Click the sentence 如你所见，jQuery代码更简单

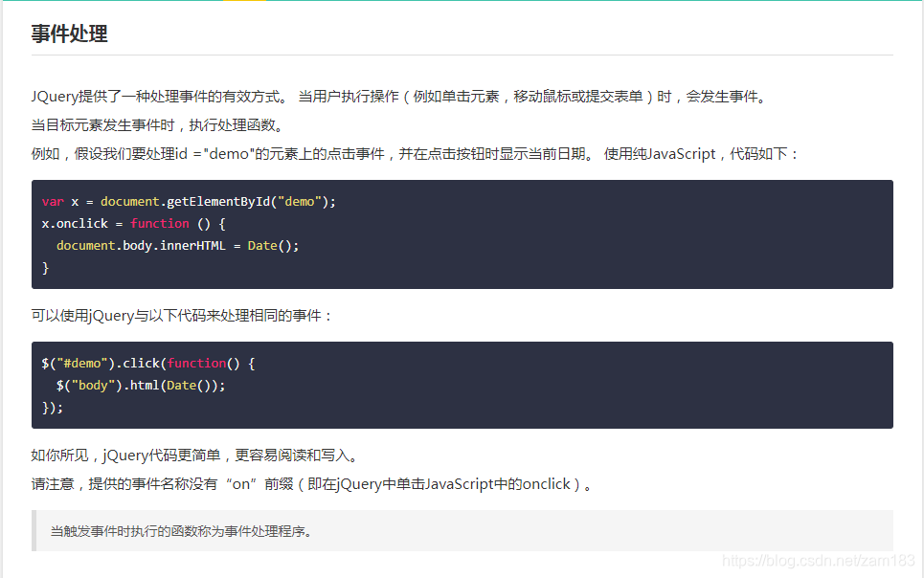click(x=195, y=456)
